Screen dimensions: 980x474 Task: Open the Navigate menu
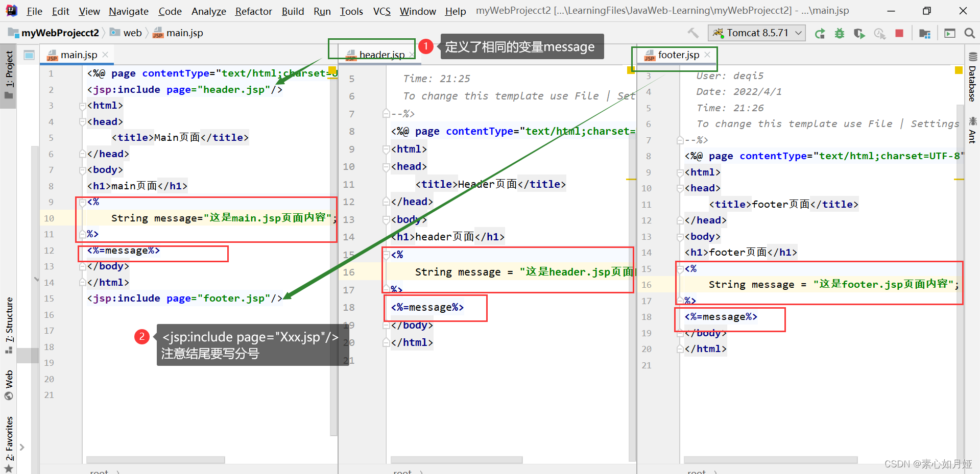[x=129, y=11]
